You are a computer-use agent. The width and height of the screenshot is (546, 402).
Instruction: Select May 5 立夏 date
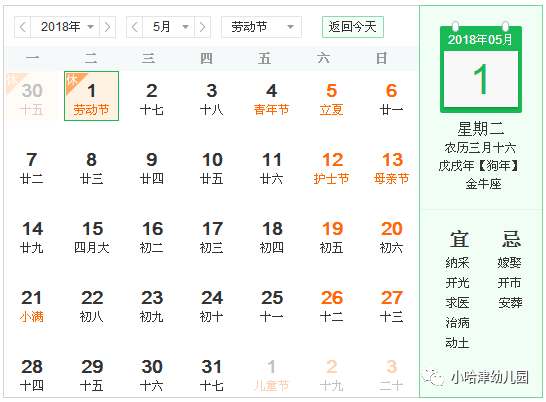(x=331, y=99)
